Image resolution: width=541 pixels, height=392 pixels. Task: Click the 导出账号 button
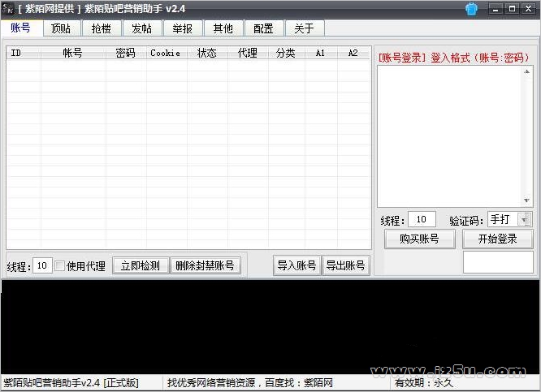[346, 265]
